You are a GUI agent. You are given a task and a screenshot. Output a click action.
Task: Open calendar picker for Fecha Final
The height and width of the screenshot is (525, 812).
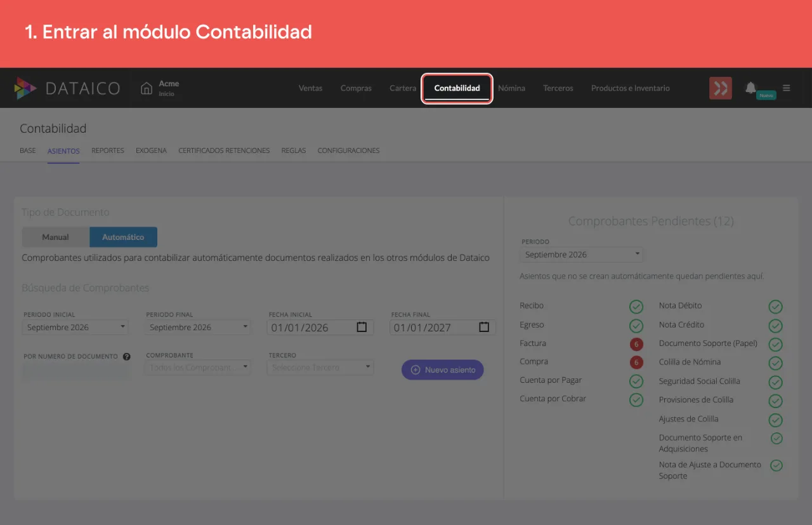(x=484, y=327)
